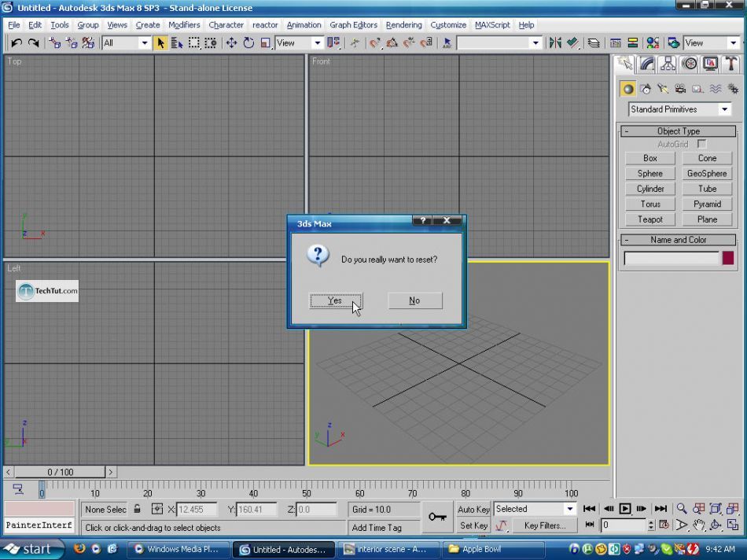Open the Windows start button
The height and width of the screenshot is (560, 747).
click(x=31, y=550)
